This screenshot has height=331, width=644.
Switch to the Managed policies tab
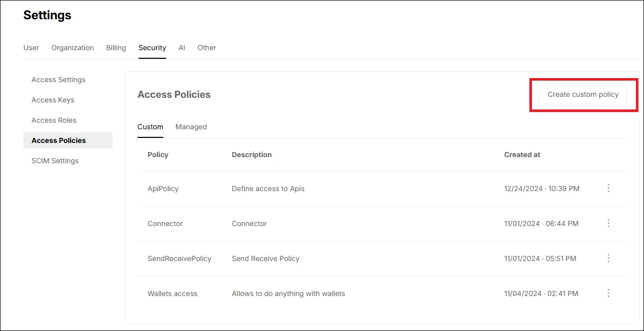(191, 127)
